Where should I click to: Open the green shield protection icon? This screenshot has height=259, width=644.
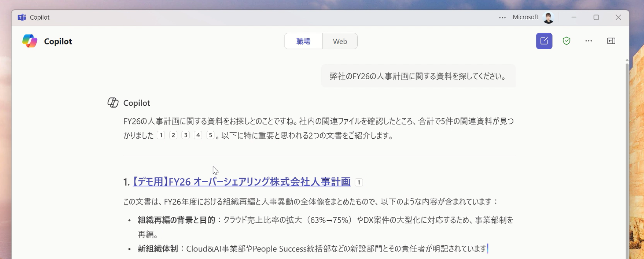[567, 41]
